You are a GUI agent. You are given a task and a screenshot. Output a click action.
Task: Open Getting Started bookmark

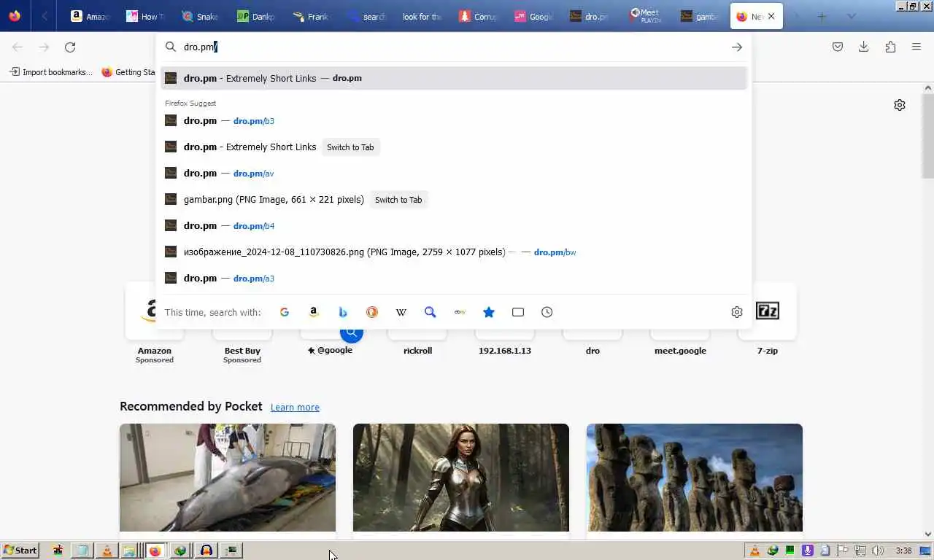pos(128,72)
